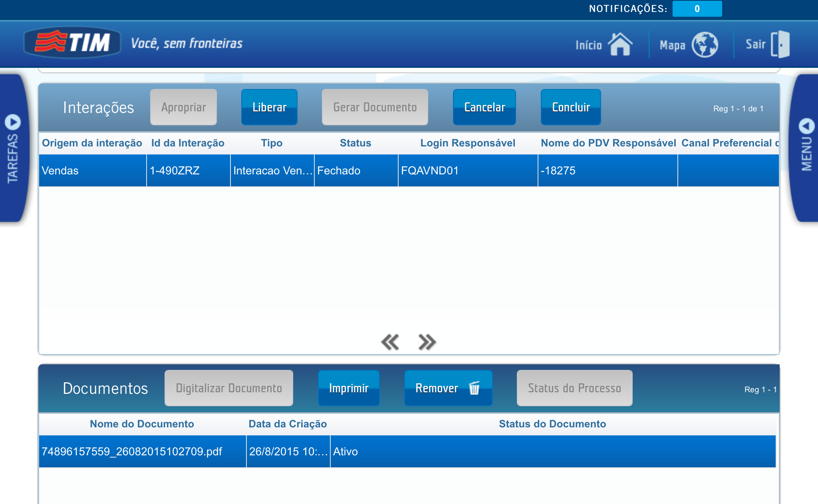Click the Remover trash icon

[x=474, y=388]
